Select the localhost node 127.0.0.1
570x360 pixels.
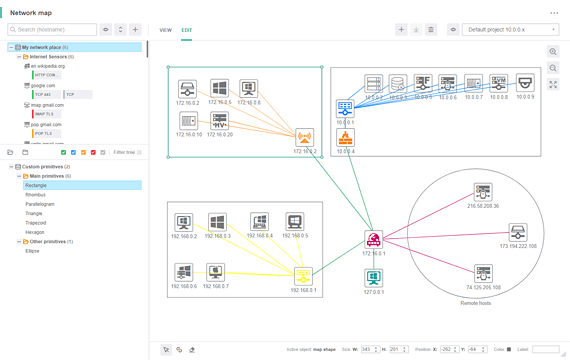click(374, 278)
